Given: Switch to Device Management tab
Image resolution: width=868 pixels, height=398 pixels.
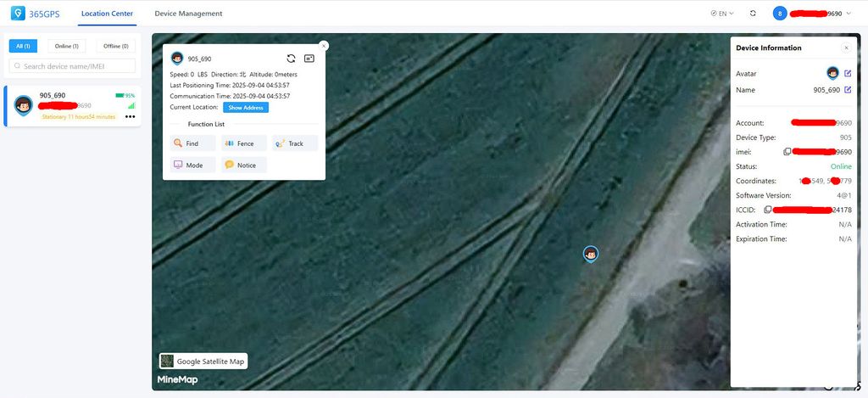Looking at the screenshot, I should click(x=188, y=14).
